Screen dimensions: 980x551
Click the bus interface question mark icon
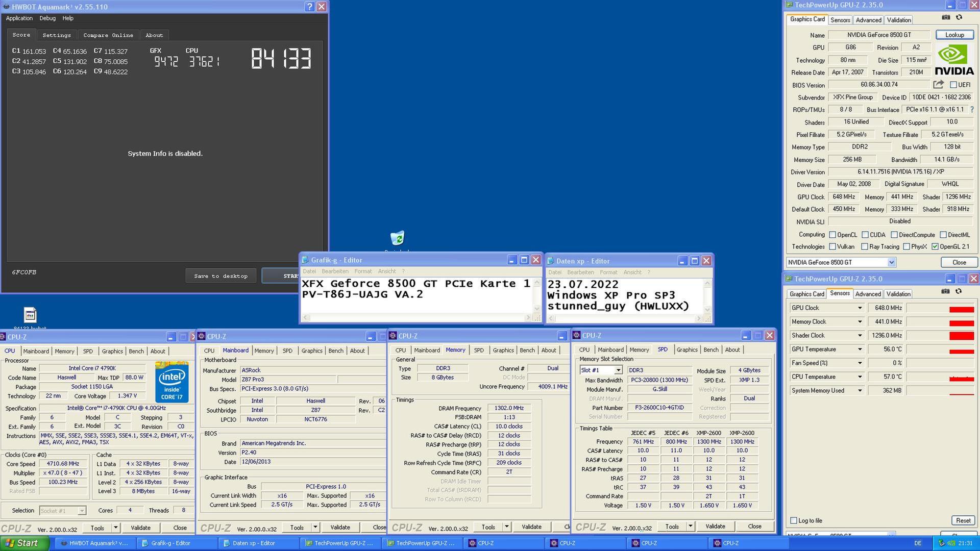[971, 110]
